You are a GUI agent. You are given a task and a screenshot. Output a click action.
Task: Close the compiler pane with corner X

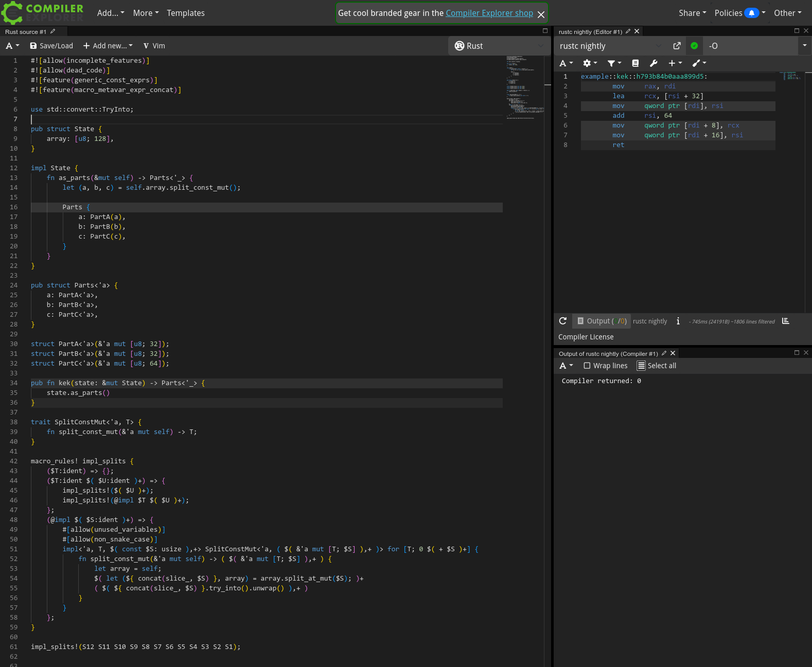(806, 31)
